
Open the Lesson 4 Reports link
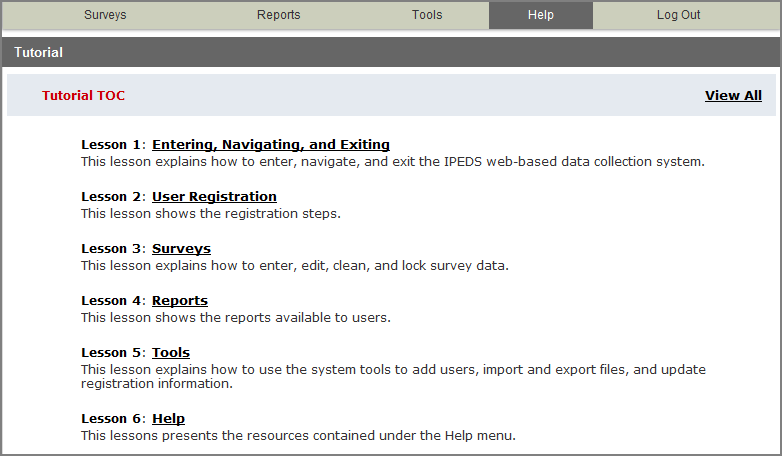[x=180, y=301]
